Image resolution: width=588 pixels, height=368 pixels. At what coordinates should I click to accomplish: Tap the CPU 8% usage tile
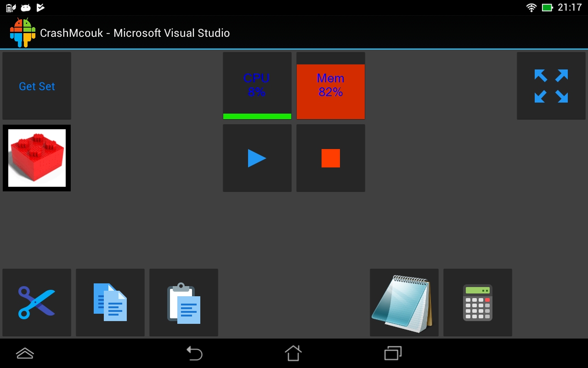pyautogui.click(x=257, y=86)
